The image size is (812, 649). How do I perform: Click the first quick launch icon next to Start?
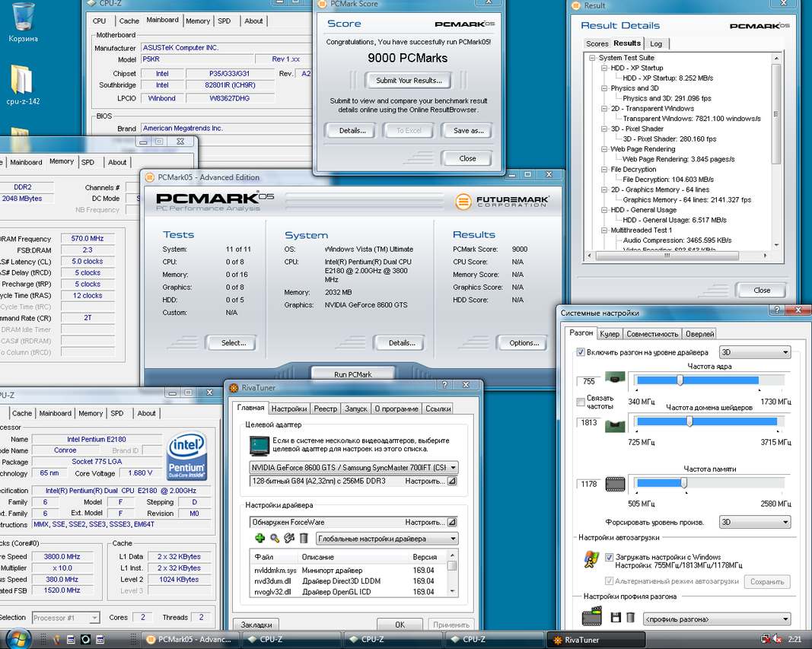click(x=56, y=639)
